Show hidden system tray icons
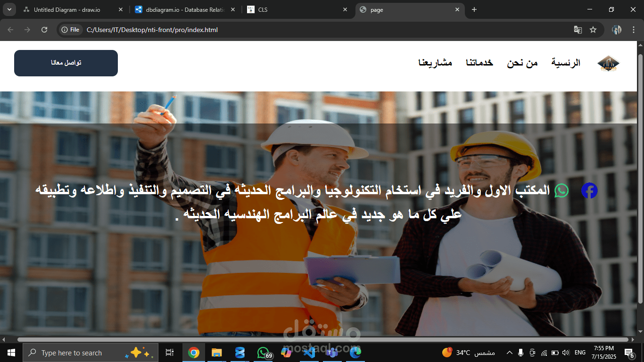Screen dimensions: 644x362 click(509, 353)
